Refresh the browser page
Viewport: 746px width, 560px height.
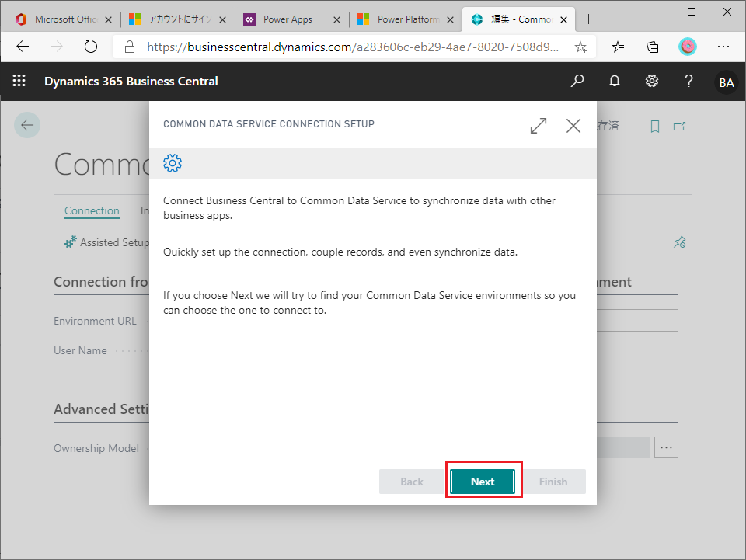pyautogui.click(x=90, y=47)
